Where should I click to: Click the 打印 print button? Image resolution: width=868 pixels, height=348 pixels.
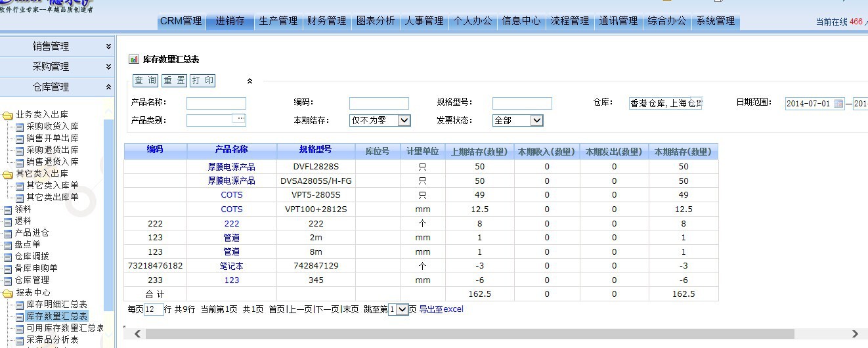pyautogui.click(x=203, y=81)
